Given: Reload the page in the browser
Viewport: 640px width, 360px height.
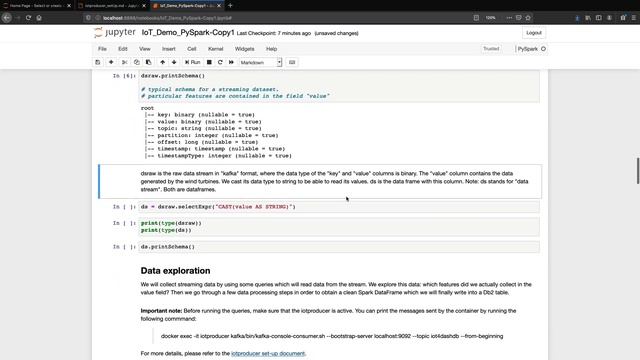Looking at the screenshot, I should 28,18.
